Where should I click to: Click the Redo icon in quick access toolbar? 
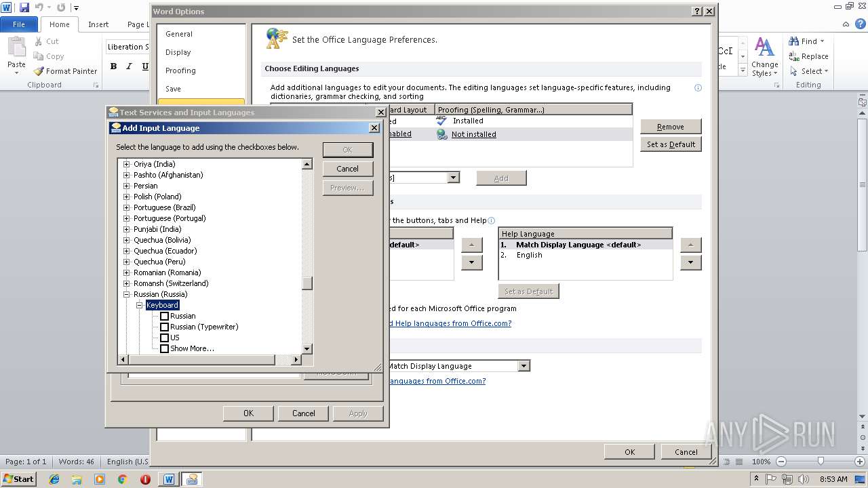tap(61, 7)
